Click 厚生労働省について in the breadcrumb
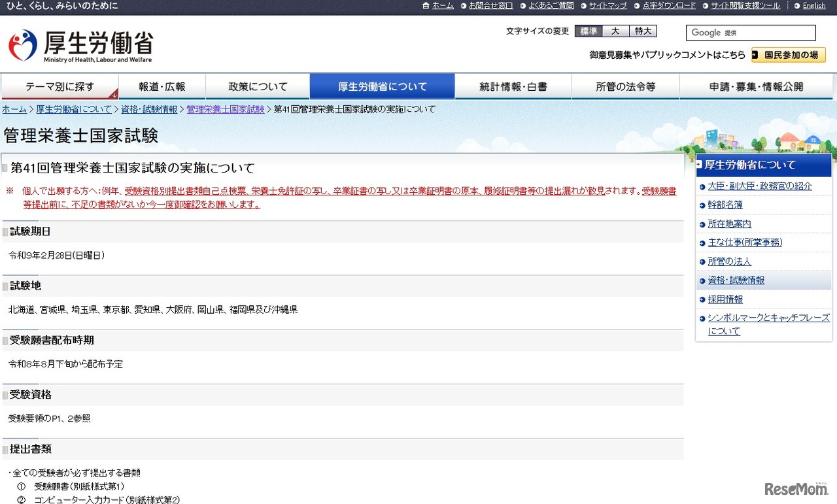The image size is (837, 504). (74, 109)
